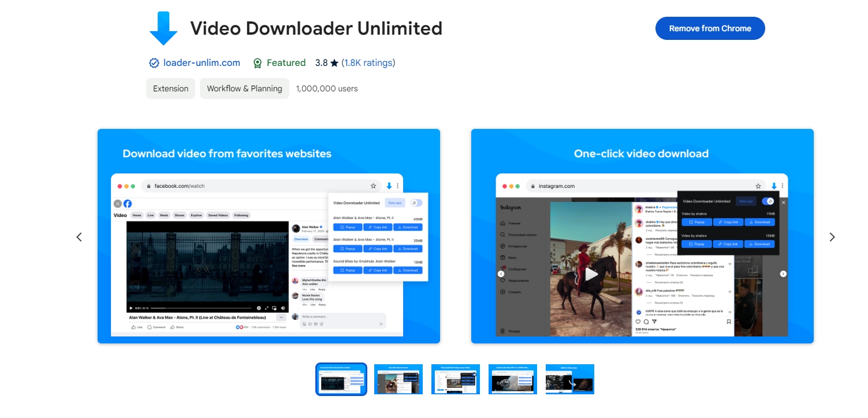Advance to the next screenshot with the right arrow
Image resolution: width=868 pixels, height=418 pixels.
tap(832, 237)
